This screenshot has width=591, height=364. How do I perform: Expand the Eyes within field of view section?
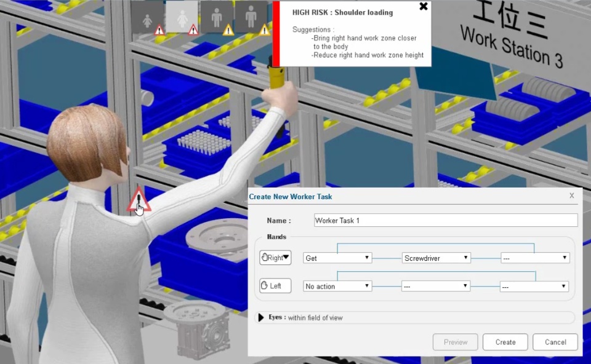261,318
